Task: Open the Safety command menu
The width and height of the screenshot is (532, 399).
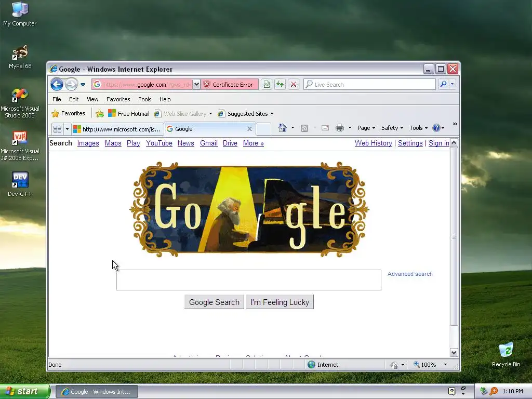Action: [x=392, y=128]
